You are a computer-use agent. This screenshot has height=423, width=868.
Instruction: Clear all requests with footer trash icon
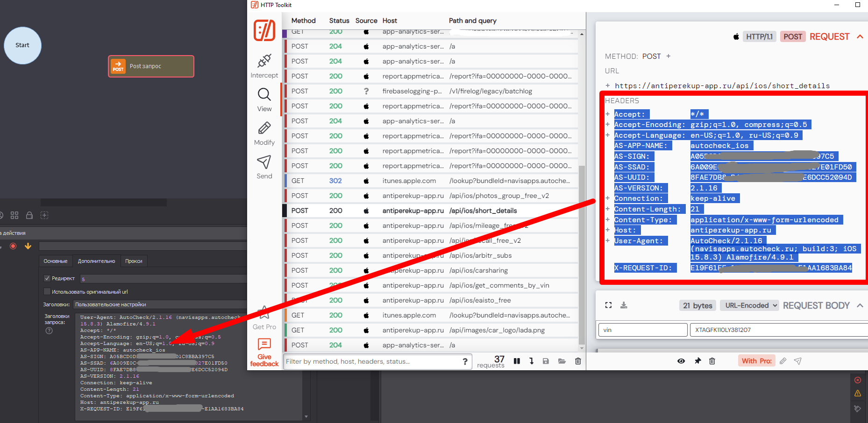(578, 361)
